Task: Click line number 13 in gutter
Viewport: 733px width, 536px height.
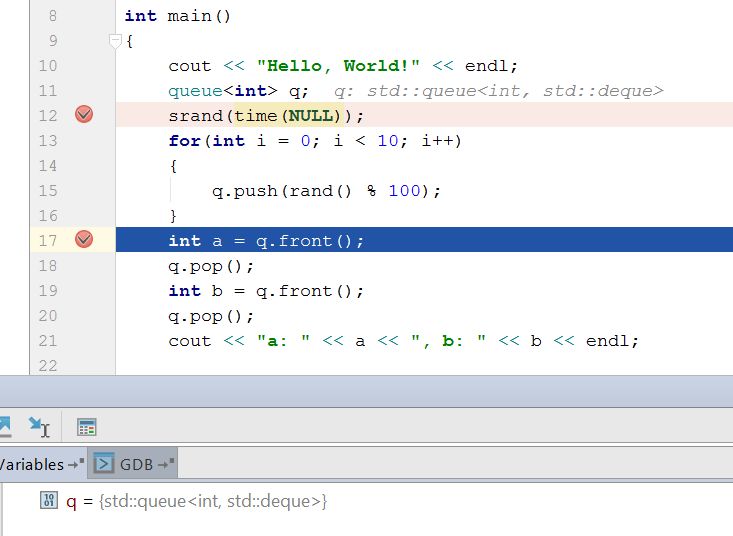Action: (x=48, y=141)
